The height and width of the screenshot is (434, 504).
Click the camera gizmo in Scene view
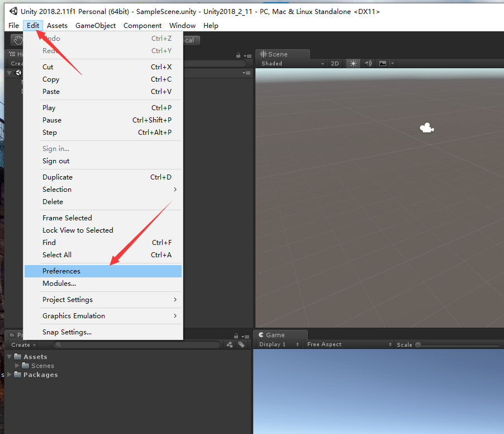(x=427, y=128)
